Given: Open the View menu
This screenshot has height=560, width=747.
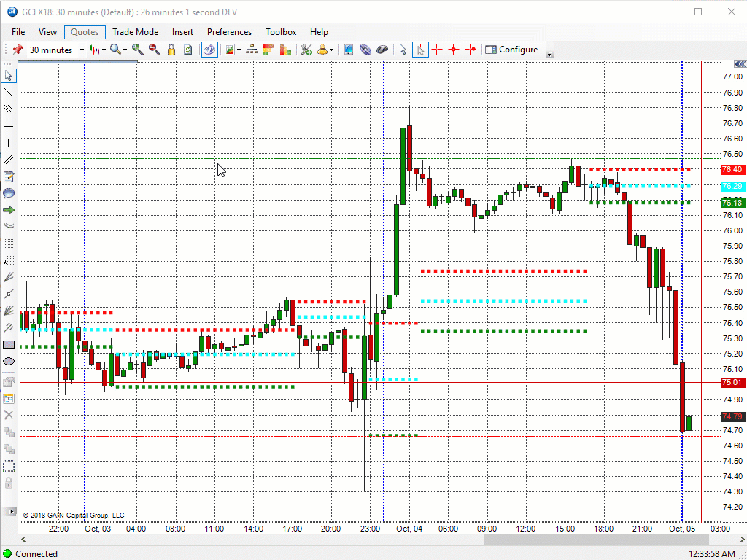Looking at the screenshot, I should click(x=47, y=32).
